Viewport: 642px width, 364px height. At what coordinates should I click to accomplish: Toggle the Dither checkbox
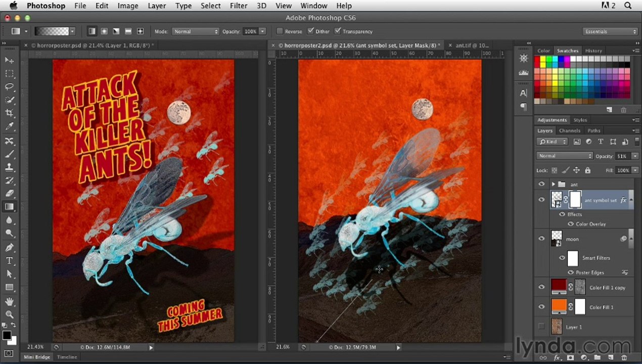[310, 31]
